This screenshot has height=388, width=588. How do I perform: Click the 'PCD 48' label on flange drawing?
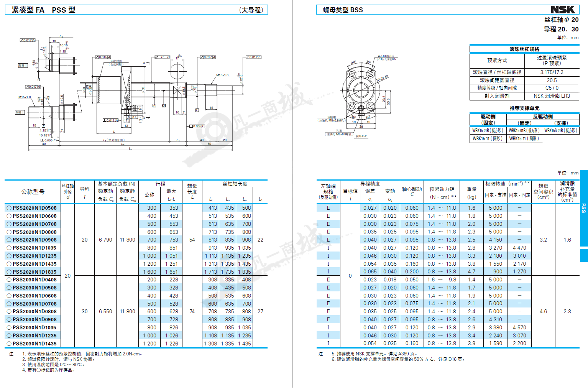point(383,78)
